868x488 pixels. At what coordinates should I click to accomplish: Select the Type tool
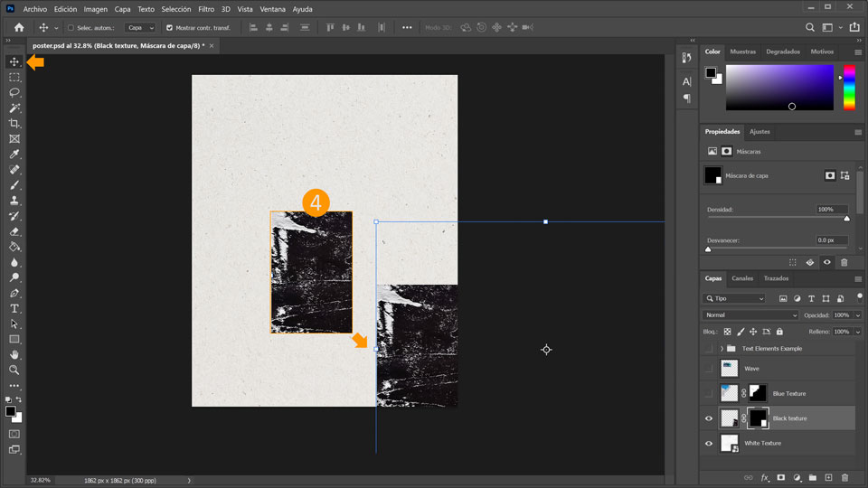click(14, 309)
